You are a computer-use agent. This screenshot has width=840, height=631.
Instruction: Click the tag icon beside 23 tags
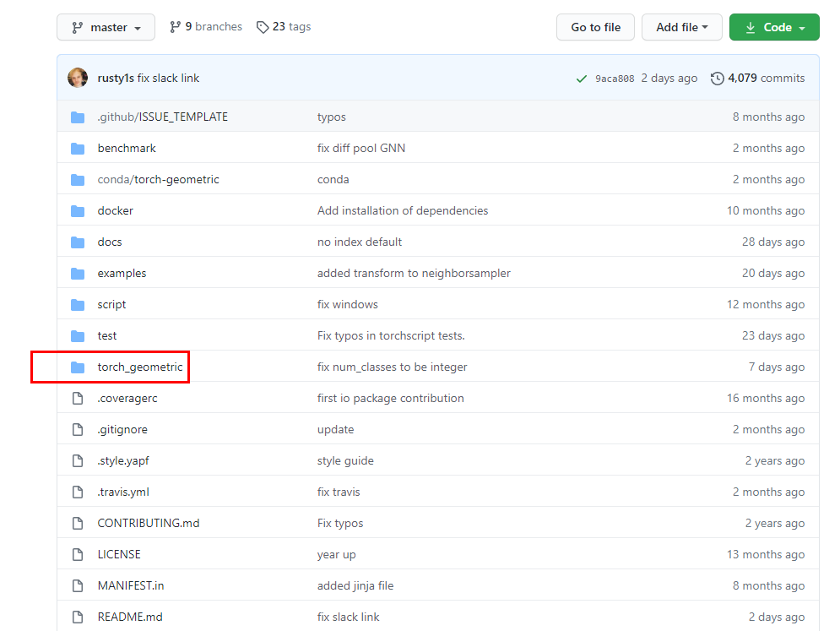pos(263,27)
